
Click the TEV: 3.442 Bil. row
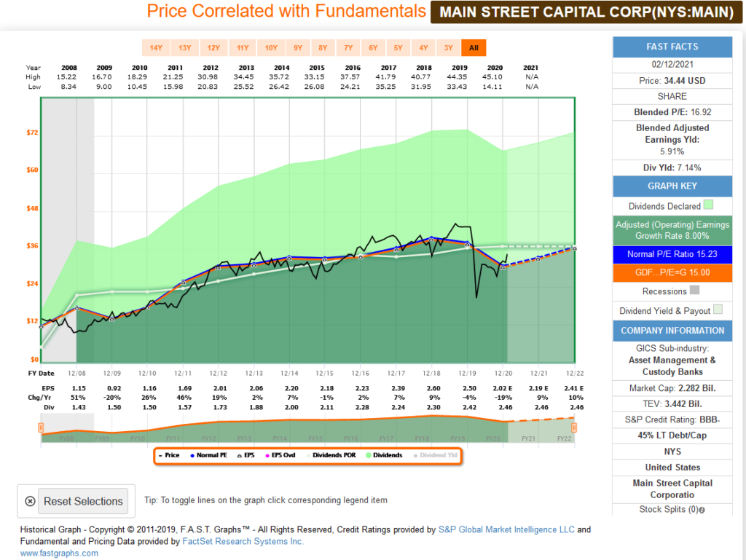pos(672,404)
